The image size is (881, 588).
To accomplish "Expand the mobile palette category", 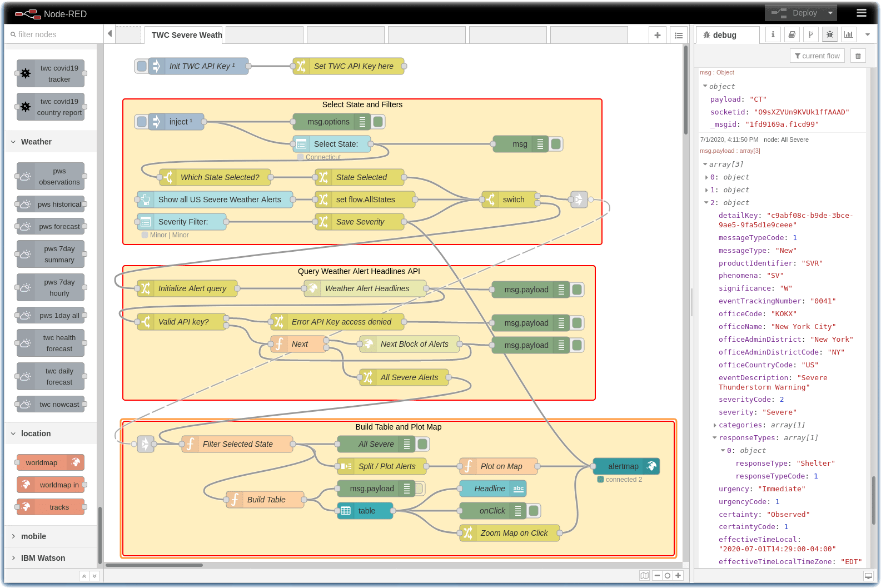I will coord(51,536).
